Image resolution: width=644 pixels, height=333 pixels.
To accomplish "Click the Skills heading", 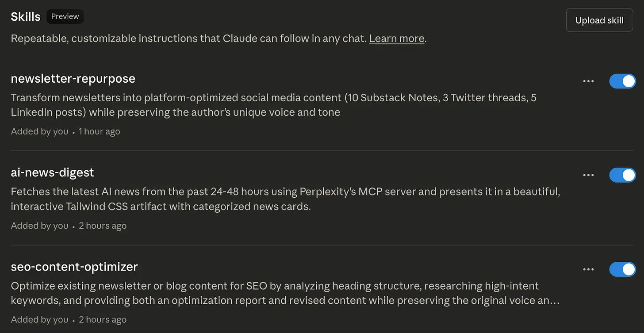I will click(26, 17).
